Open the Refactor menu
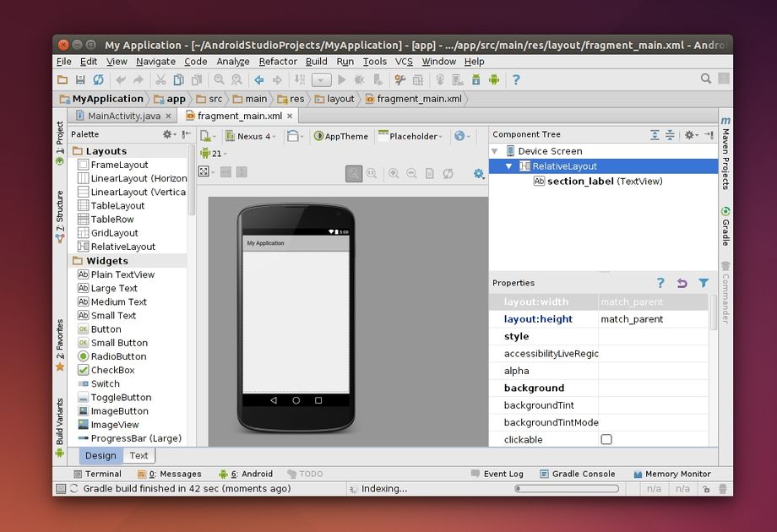The image size is (777, 532). (x=278, y=62)
